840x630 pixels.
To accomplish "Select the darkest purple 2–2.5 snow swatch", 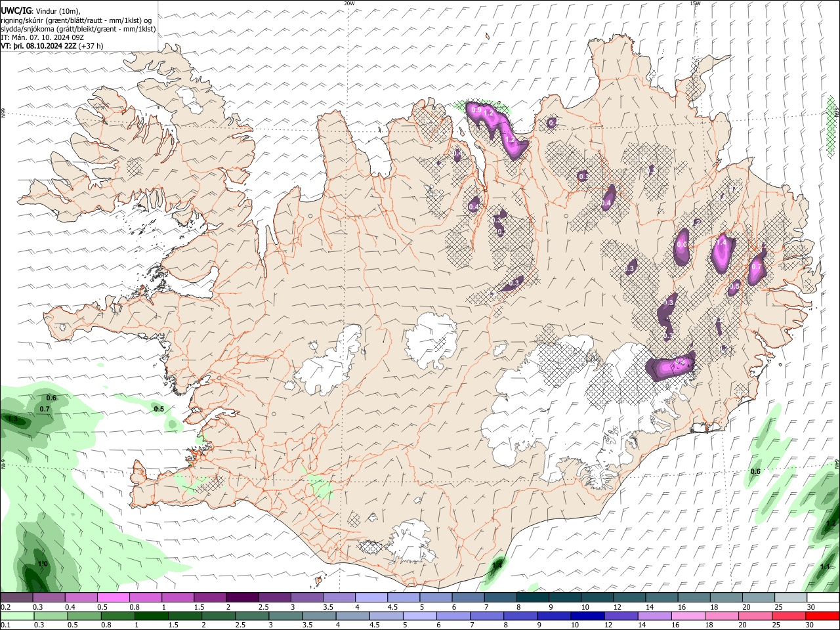I will click(242, 598).
